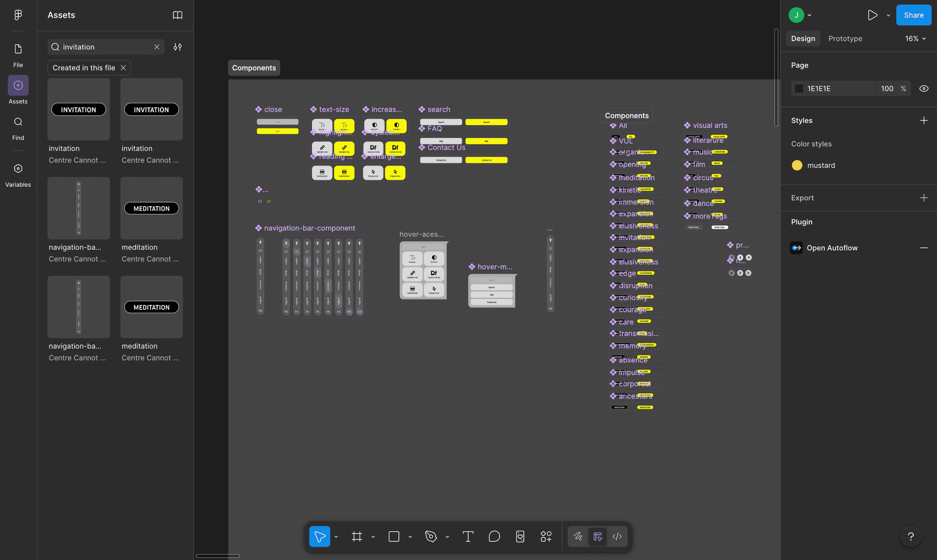
Task: Click the invitation search input field
Action: pyautogui.click(x=106, y=47)
